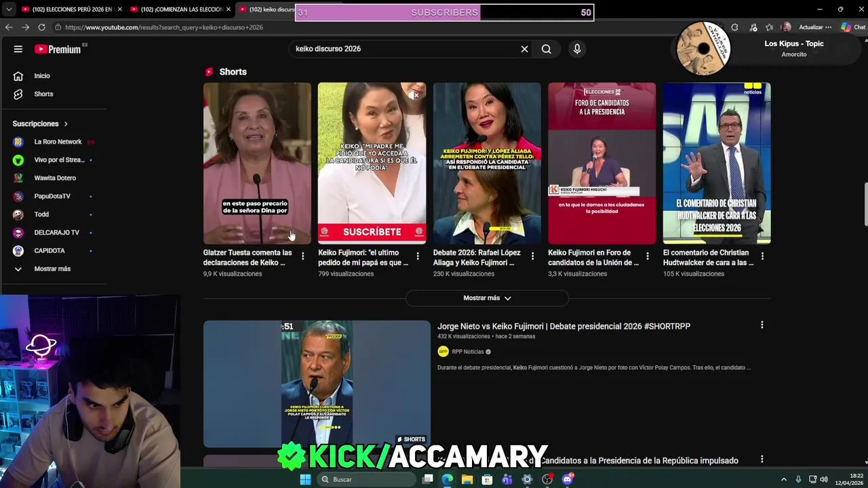Start voice search with the microphone
Image resolution: width=868 pixels, height=488 pixels.
tap(577, 49)
